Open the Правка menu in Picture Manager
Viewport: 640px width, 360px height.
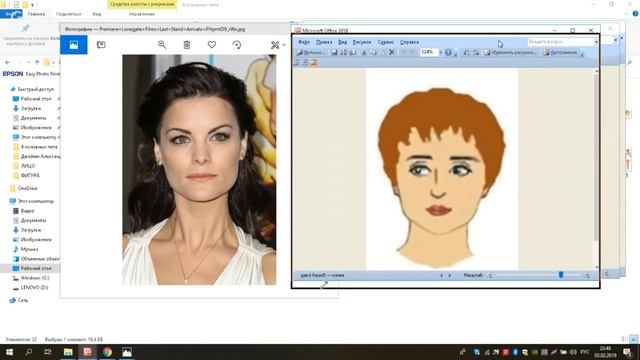tap(324, 42)
